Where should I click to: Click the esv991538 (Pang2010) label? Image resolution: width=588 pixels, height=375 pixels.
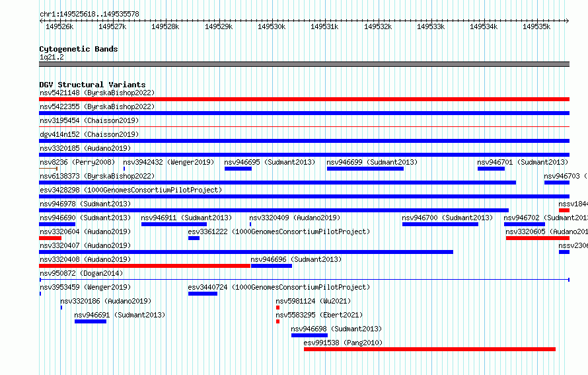pos(343,343)
